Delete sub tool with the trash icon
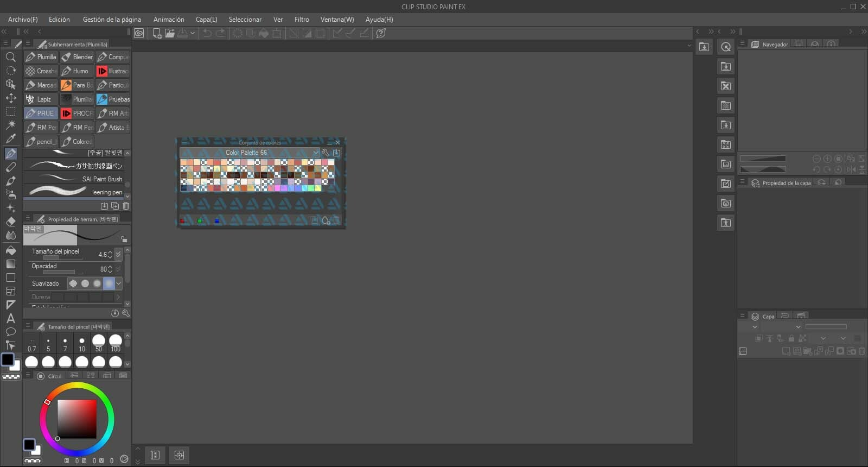Screen dimensions: 868x467 tap(126, 206)
